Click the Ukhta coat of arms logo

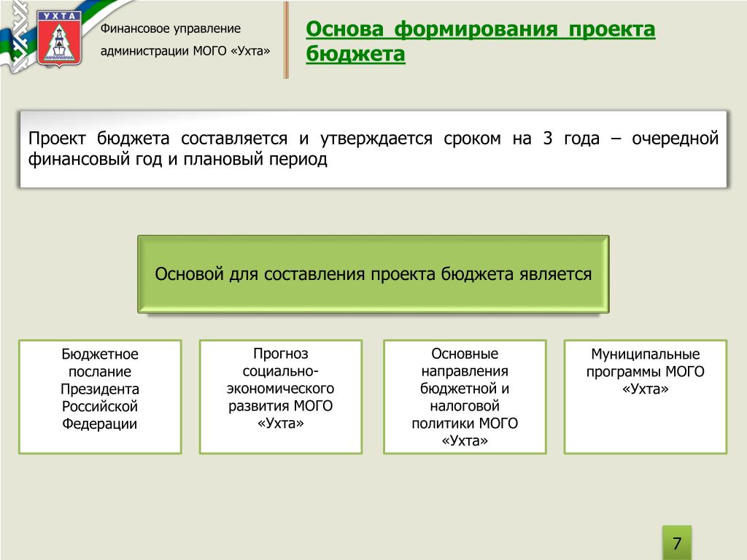point(59,39)
